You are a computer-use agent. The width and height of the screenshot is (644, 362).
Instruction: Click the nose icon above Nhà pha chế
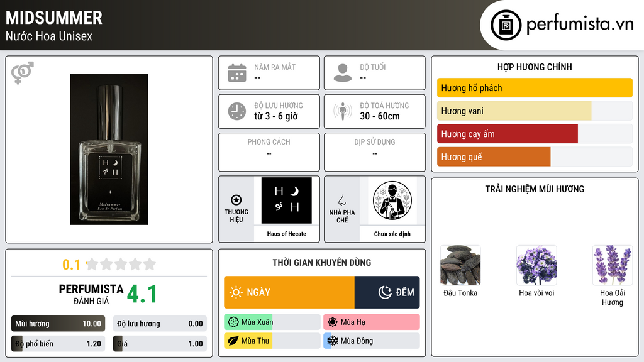tap(341, 200)
